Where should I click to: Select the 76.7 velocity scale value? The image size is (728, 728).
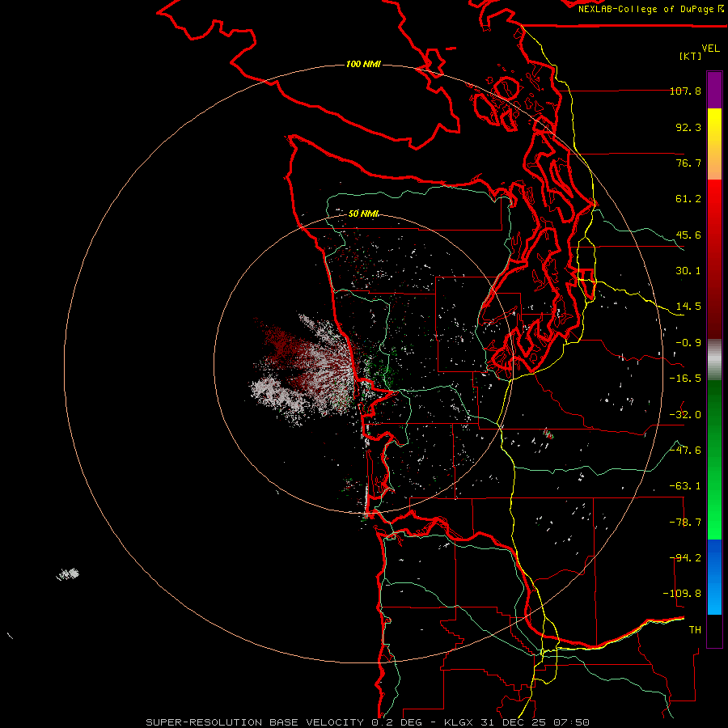(688, 163)
